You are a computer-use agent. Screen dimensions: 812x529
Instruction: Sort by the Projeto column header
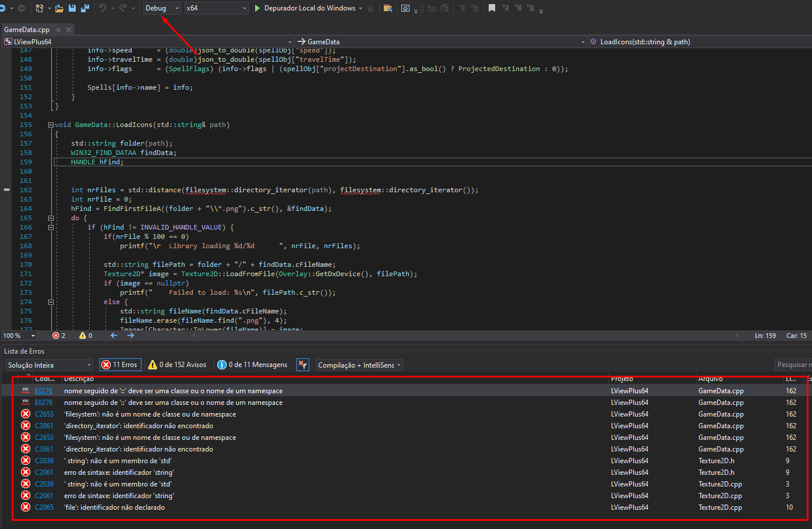[x=652, y=379]
